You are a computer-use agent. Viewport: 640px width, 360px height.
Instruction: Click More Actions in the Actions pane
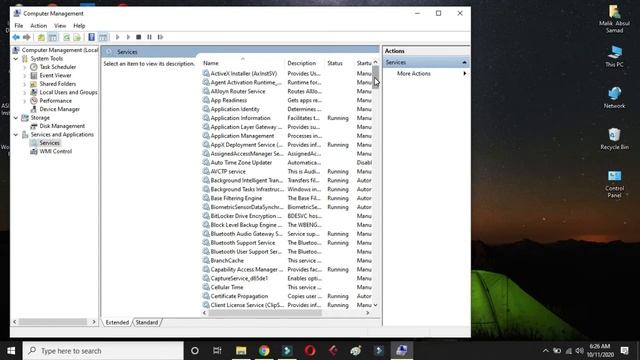pos(413,73)
